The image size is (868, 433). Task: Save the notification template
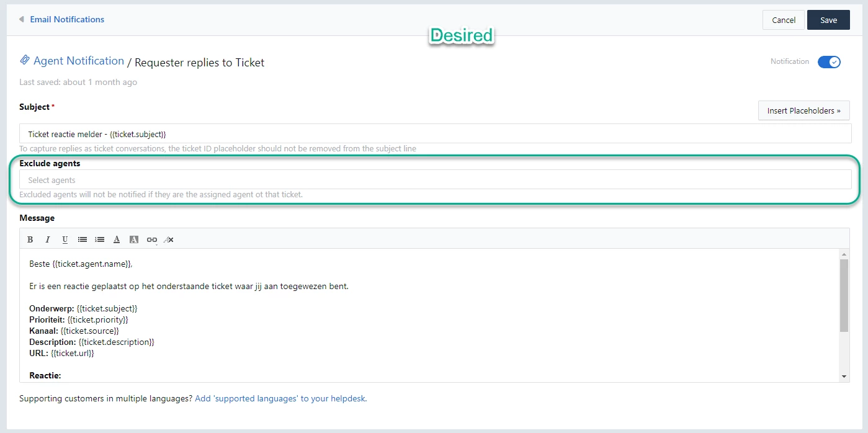point(828,20)
